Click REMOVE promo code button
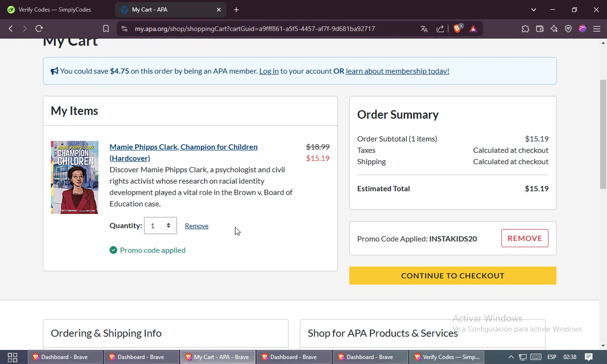607x364 pixels. point(525,238)
